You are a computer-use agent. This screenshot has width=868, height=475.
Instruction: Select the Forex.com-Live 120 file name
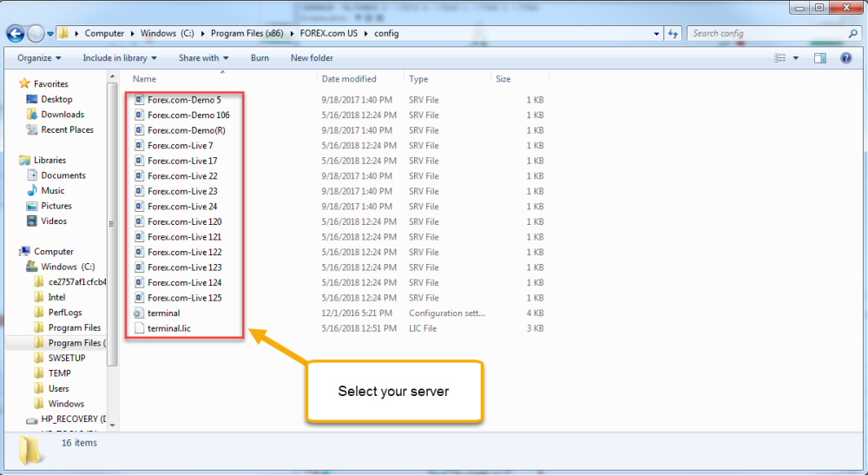click(x=184, y=222)
